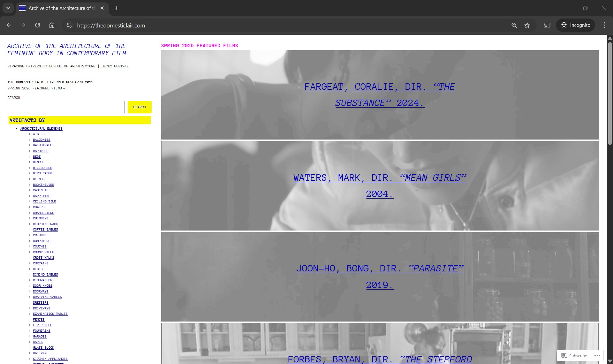This screenshot has height=364, width=613.
Task: Open the Cross Walks artifact link
Action: pyautogui.click(x=43, y=258)
